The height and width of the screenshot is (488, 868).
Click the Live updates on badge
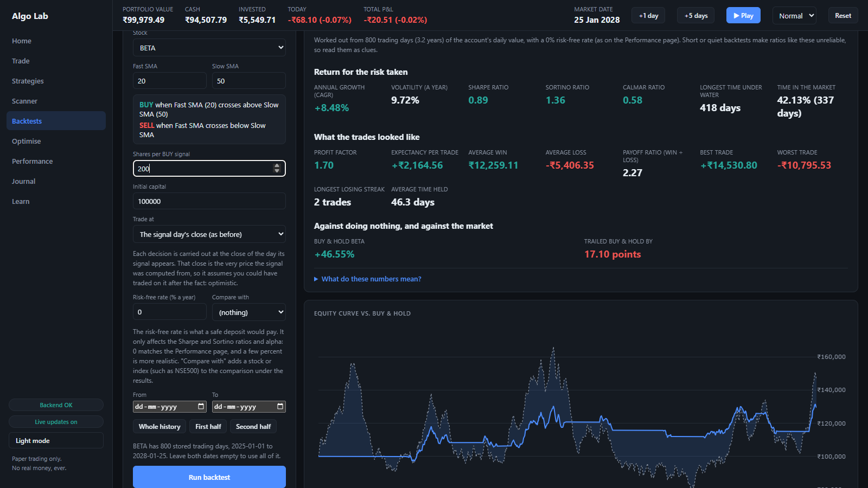click(x=56, y=422)
